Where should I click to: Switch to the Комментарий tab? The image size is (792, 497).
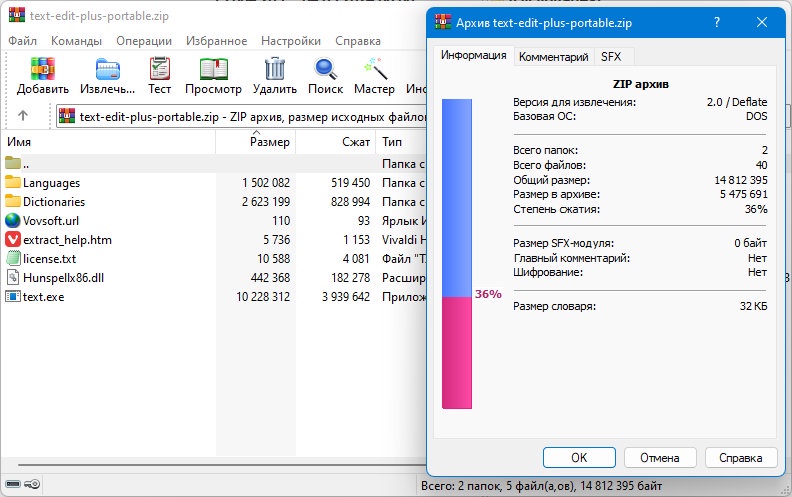[554, 57]
